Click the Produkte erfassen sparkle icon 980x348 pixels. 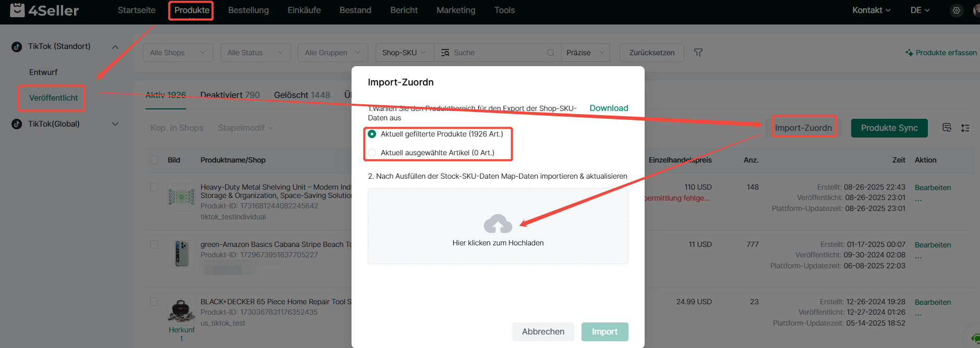coord(909,53)
